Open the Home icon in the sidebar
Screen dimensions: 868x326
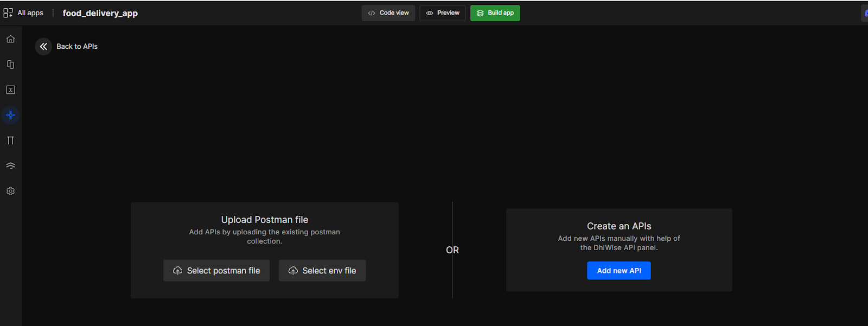pos(10,39)
